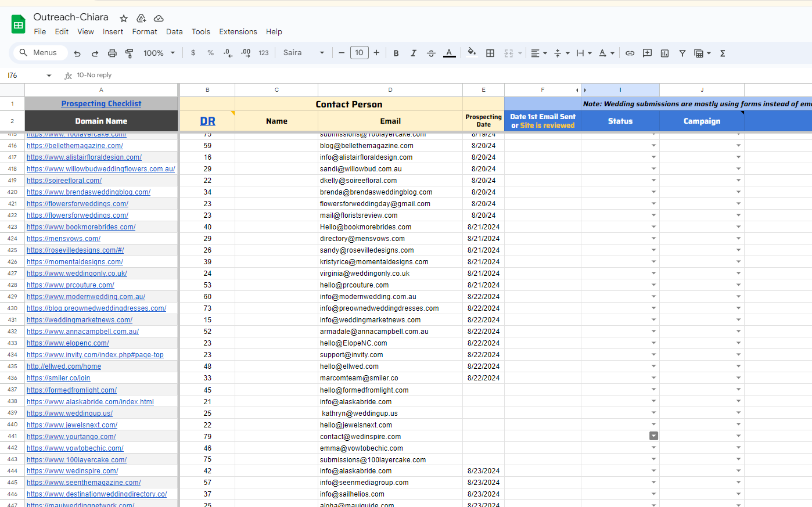Image resolution: width=812 pixels, height=507 pixels.
Task: Insert a chart from the toolbar
Action: point(664,53)
